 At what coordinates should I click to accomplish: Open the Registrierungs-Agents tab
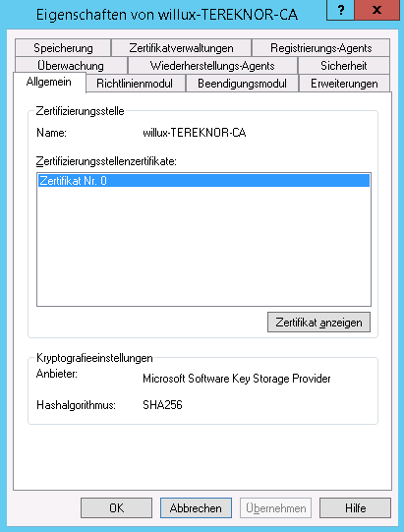tap(320, 48)
